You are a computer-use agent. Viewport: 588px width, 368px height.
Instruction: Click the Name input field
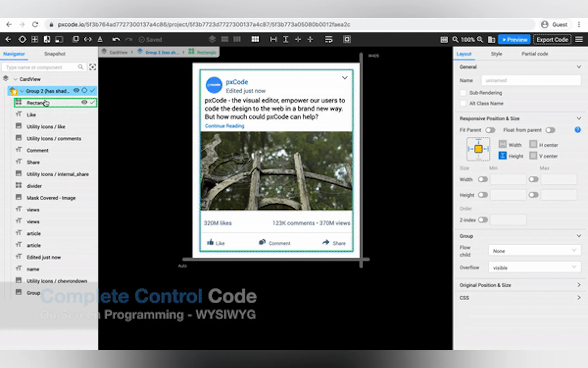point(531,80)
